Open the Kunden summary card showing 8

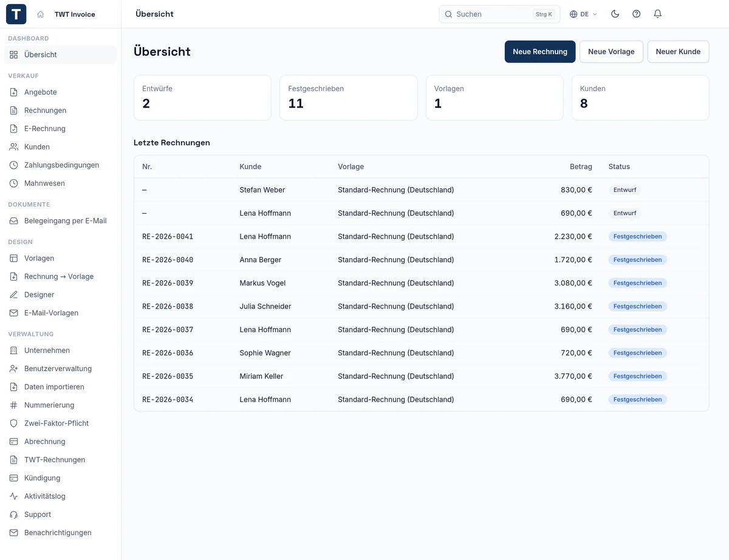tap(640, 98)
